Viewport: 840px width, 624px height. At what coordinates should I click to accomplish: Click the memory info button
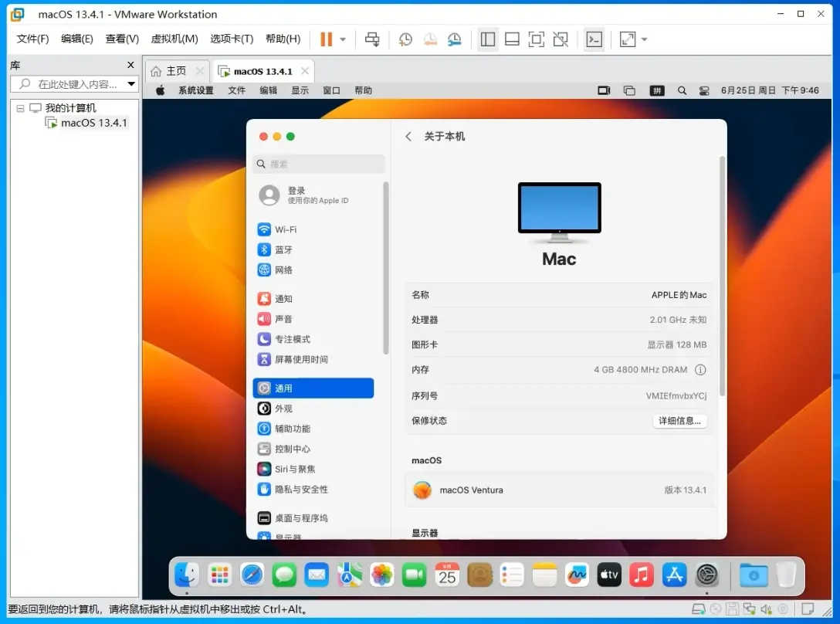pyautogui.click(x=700, y=370)
